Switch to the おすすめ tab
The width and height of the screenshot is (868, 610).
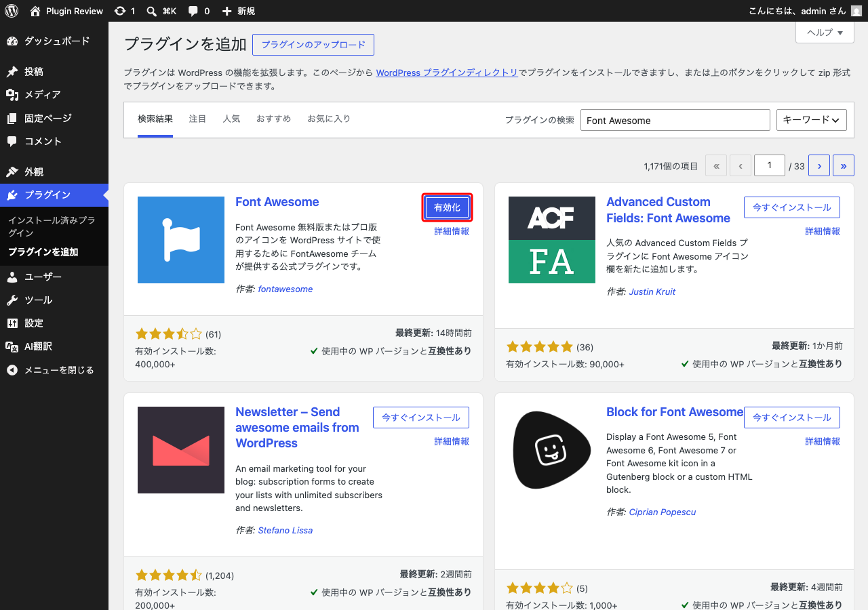pos(274,119)
